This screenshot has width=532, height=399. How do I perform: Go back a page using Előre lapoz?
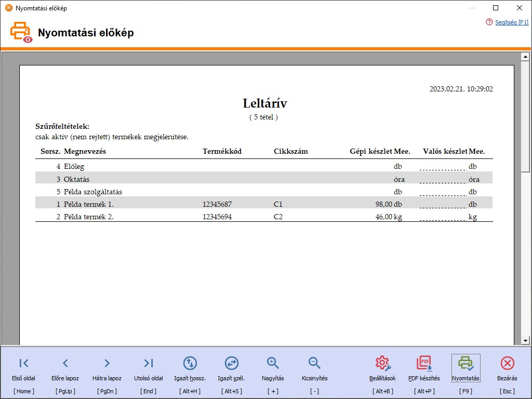[65, 363]
